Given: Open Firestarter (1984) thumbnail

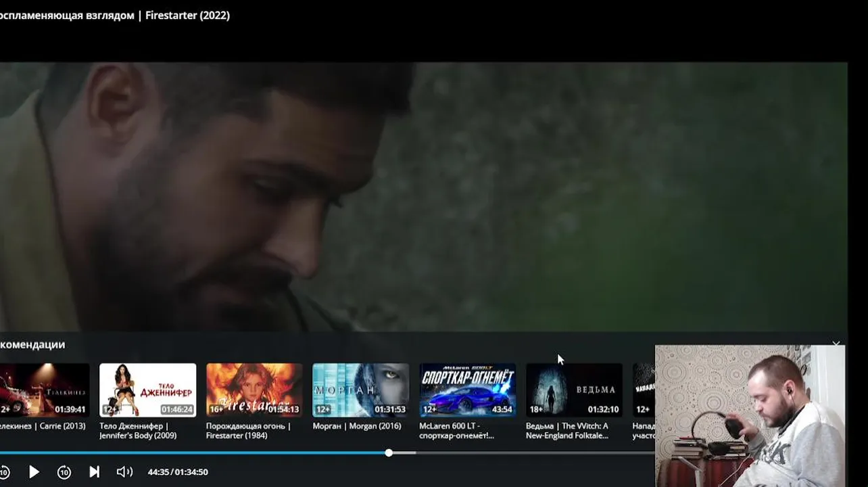Looking at the screenshot, I should tap(254, 390).
